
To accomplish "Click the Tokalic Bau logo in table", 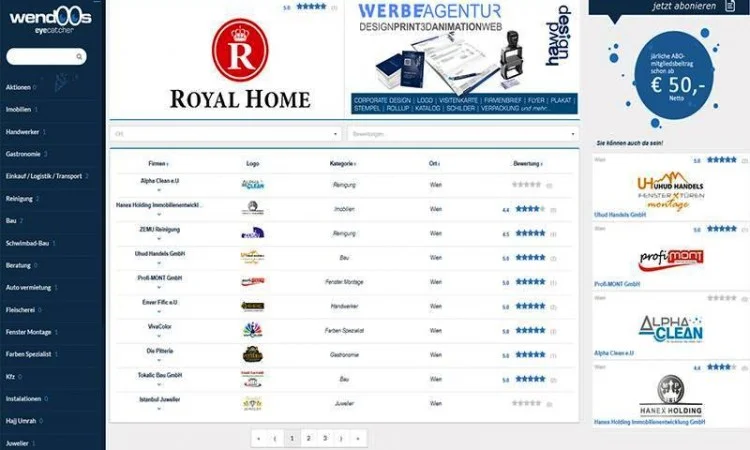I will 253,379.
